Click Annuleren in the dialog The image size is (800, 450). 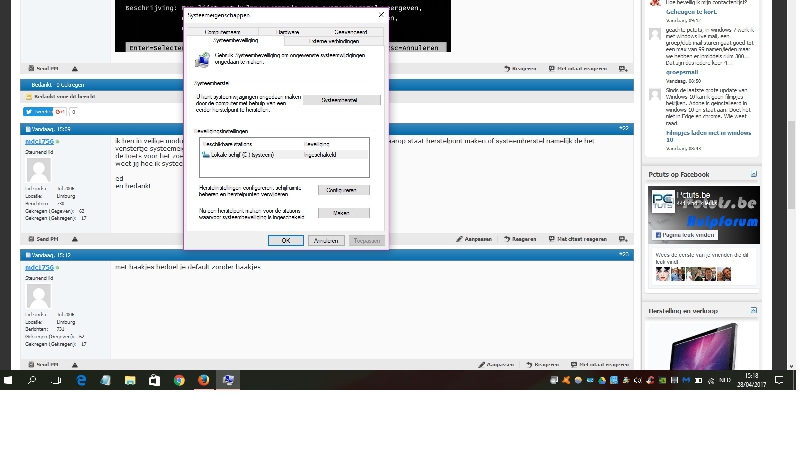(x=326, y=240)
